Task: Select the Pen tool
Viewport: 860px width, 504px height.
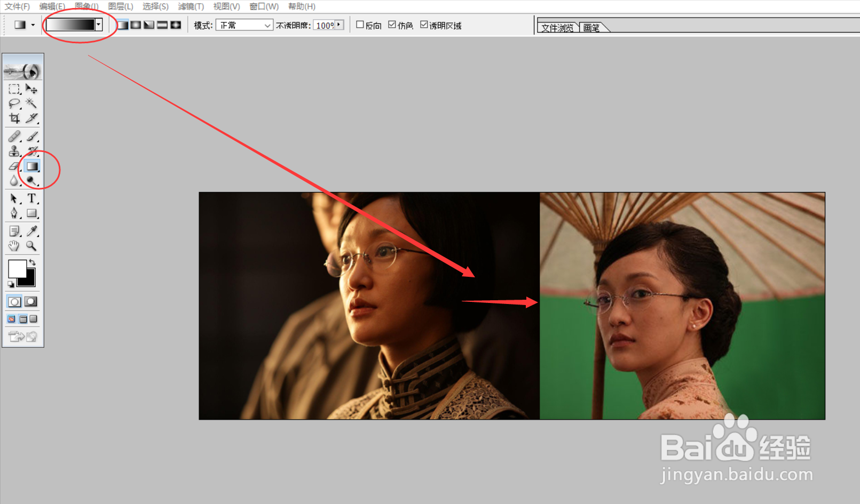Action: click(x=14, y=213)
